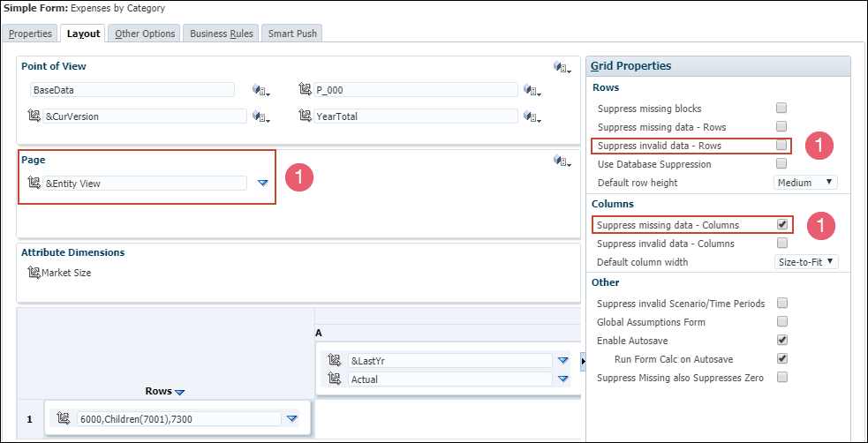This screenshot has height=443, width=868.
Task: Click the Actual column member field
Action: coord(450,379)
